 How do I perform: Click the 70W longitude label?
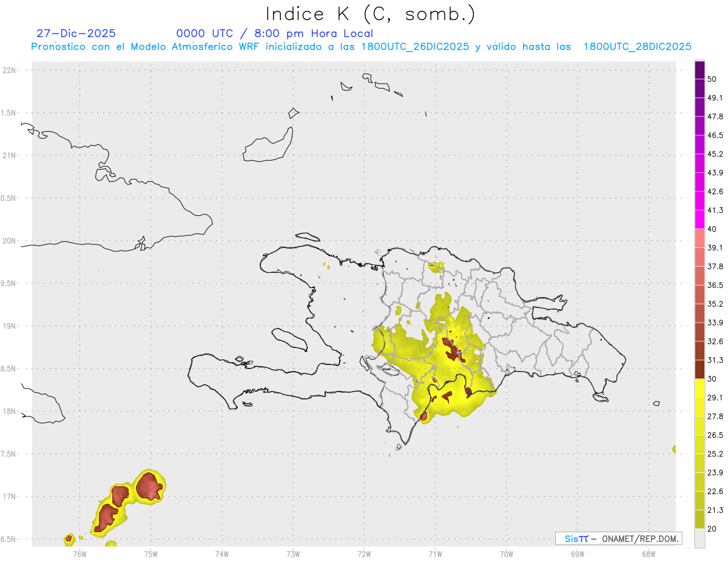click(x=507, y=554)
